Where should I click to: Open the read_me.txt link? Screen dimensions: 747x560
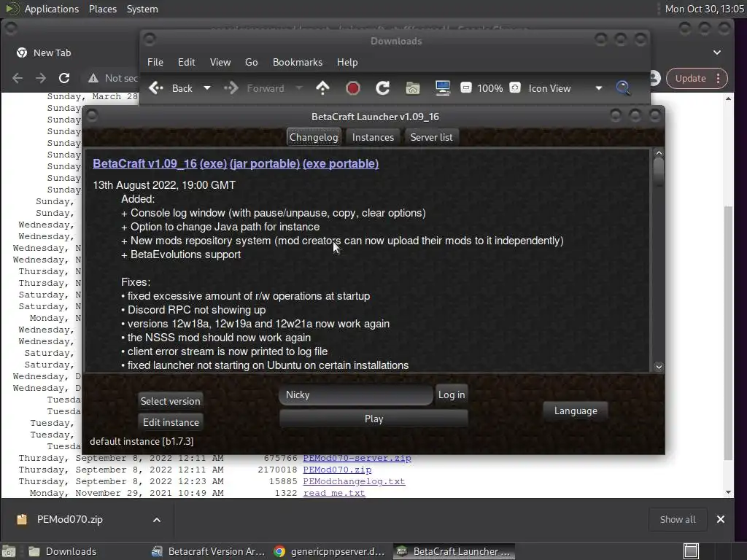(x=334, y=493)
